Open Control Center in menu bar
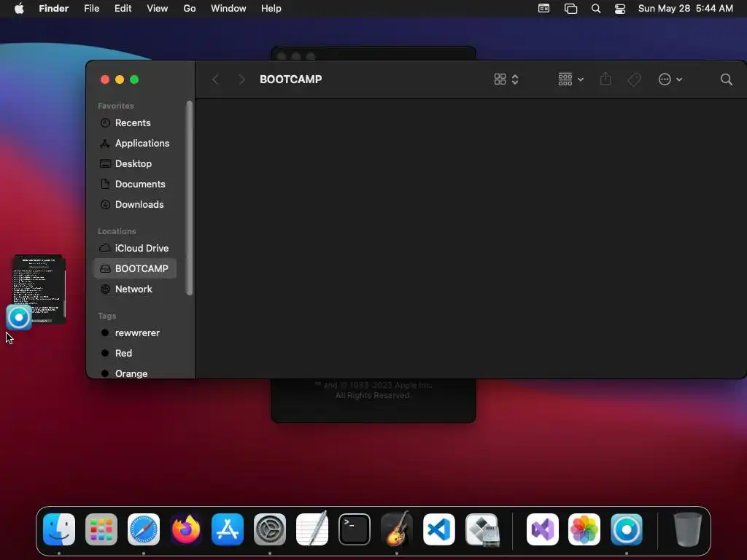Screen dimensions: 747x560 coord(620,9)
